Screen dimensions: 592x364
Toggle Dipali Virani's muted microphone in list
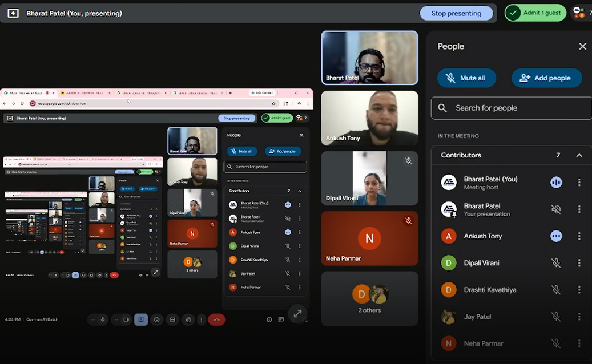[x=556, y=263]
